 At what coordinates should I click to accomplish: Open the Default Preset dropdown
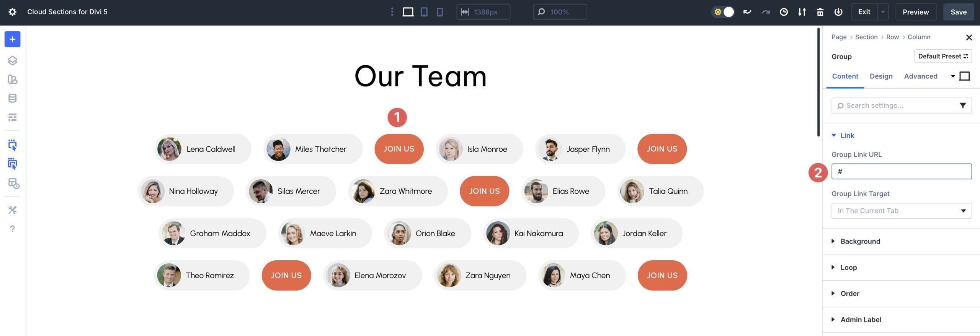pyautogui.click(x=942, y=56)
